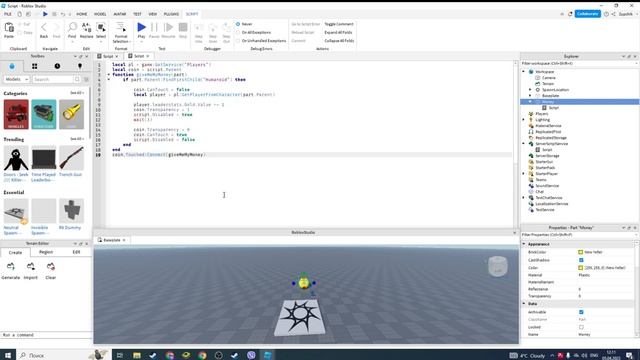Collapse the Workspace node in Explorer
Viewport: 640px width, 360px height.
click(524, 71)
